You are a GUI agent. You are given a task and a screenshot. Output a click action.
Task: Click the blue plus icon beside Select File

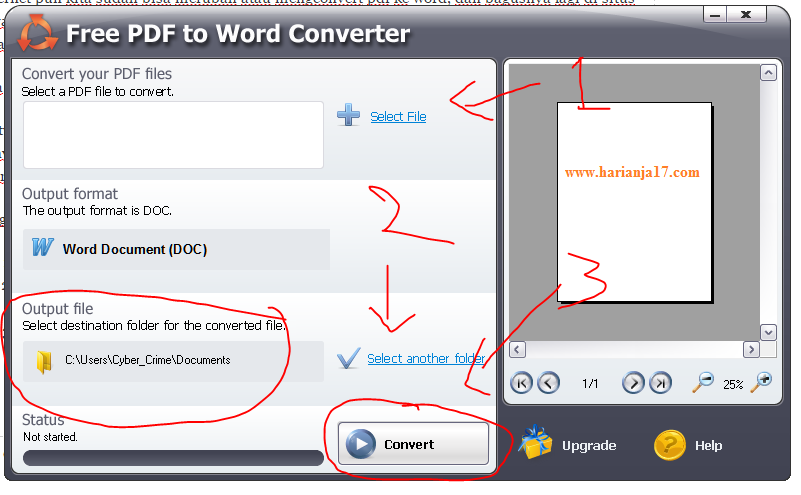tap(348, 115)
